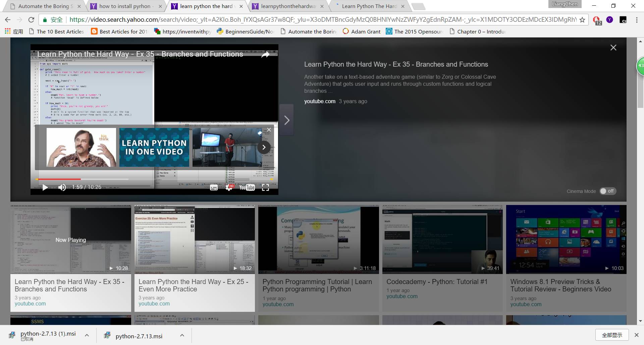Show next suggested videos in overlay
The height and width of the screenshot is (345, 644).
[x=264, y=147]
